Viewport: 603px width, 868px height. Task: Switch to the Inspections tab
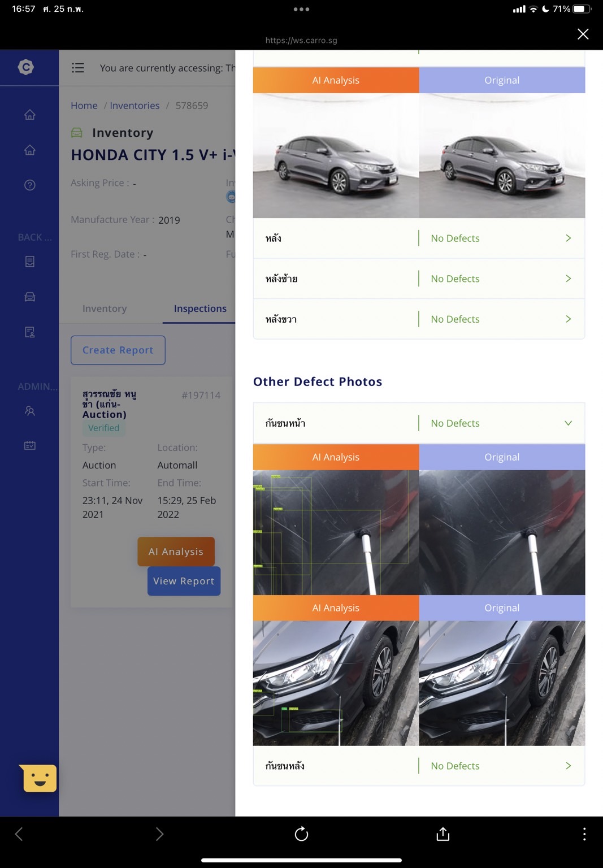click(200, 309)
